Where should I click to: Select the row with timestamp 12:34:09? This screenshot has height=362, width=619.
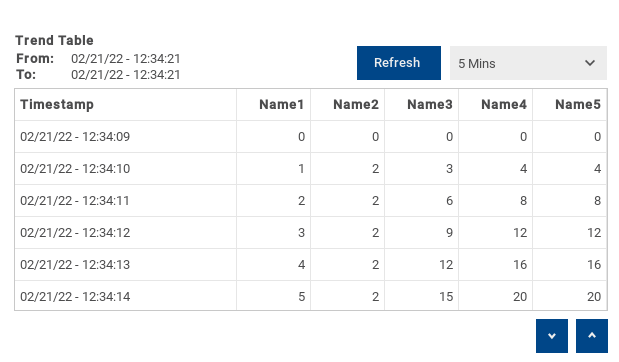311,137
